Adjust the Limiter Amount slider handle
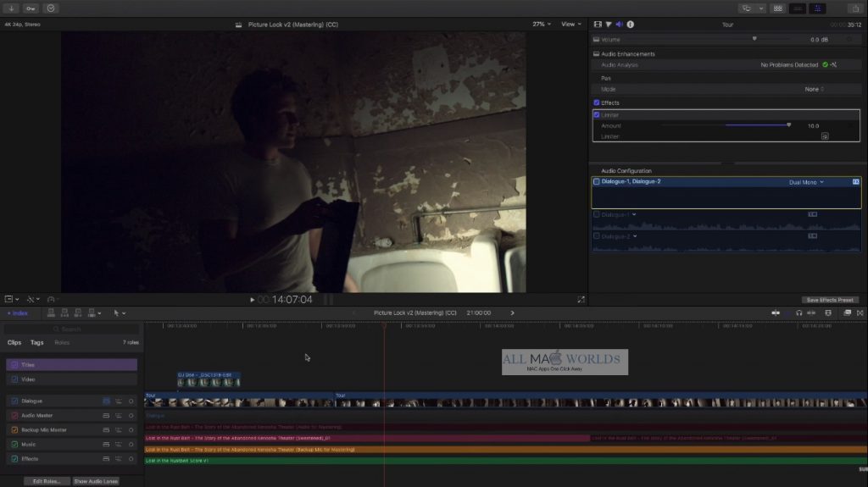 (x=789, y=125)
